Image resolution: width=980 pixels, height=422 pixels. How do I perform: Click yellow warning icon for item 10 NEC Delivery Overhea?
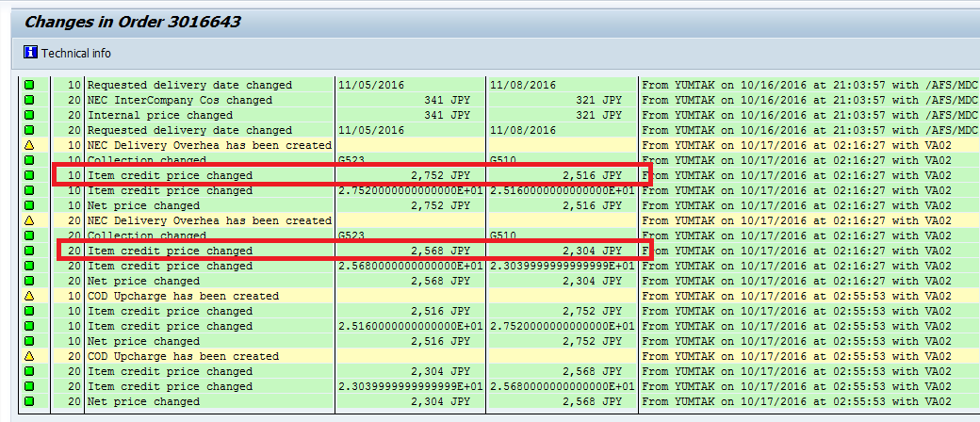tap(29, 146)
